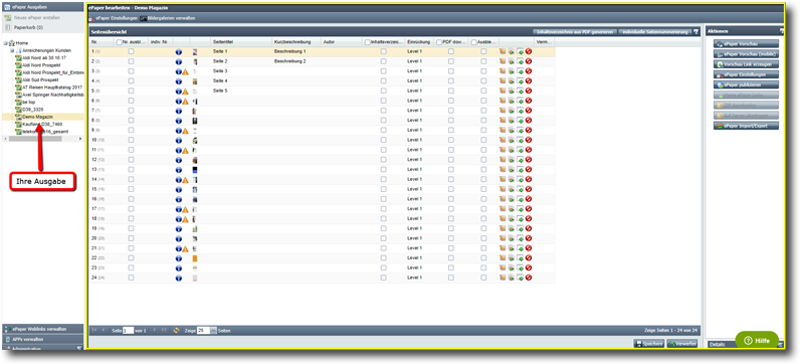This screenshot has height=364, width=800.
Task: Click the help question icon in Seitenübersicht header
Action: tap(696, 32)
